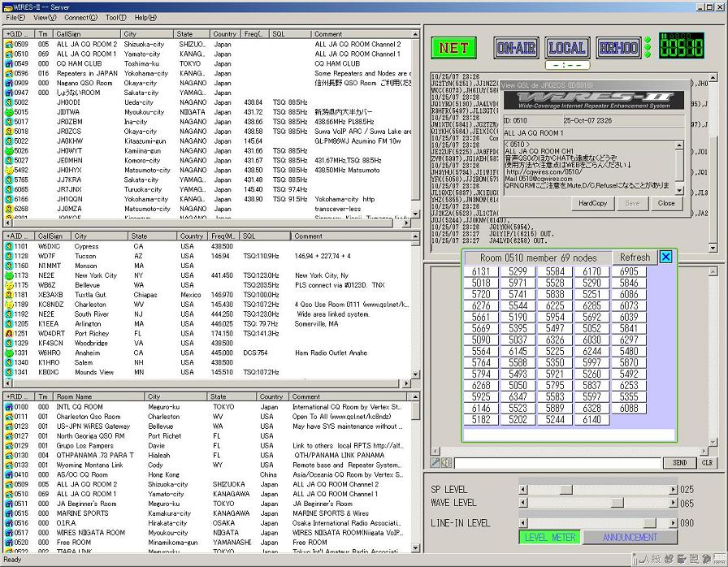Viewport: 728px width, 567px height.
Task: Open the Tool menu
Action: click(x=115, y=18)
